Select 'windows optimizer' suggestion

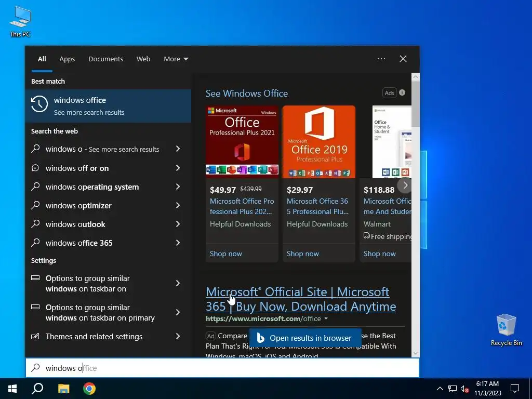coord(78,206)
